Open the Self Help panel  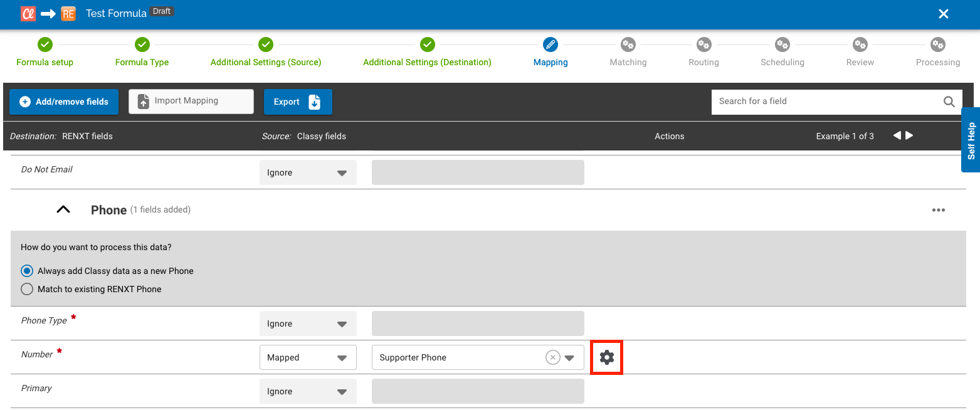pos(971,140)
